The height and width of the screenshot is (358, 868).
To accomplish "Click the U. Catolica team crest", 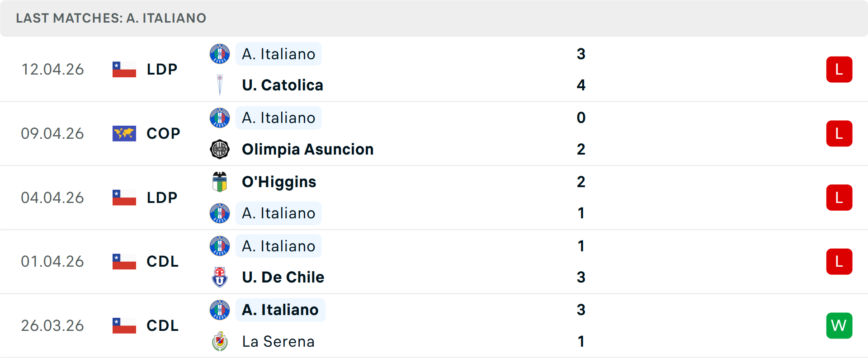I will [x=220, y=85].
